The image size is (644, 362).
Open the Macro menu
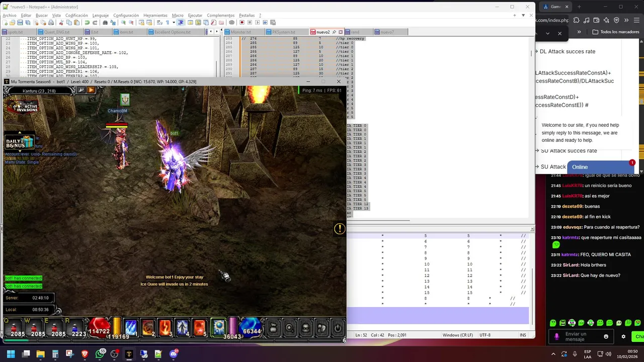178,16
